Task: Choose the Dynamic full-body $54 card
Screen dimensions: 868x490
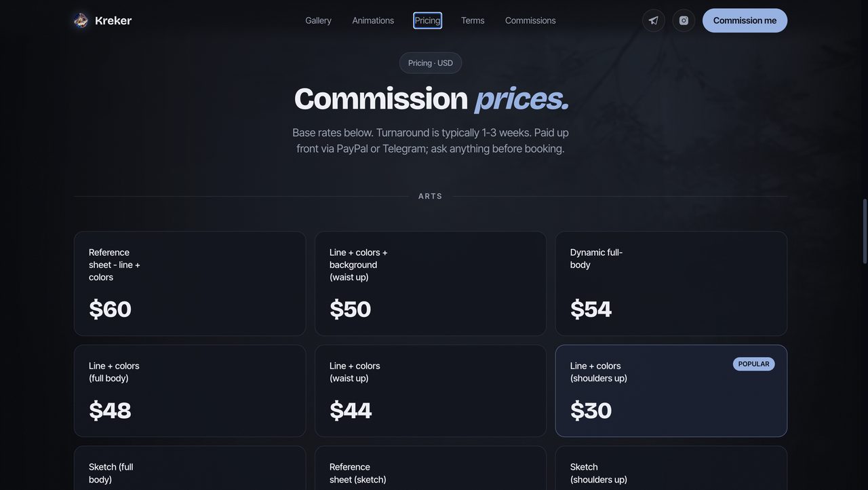Action: (671, 284)
